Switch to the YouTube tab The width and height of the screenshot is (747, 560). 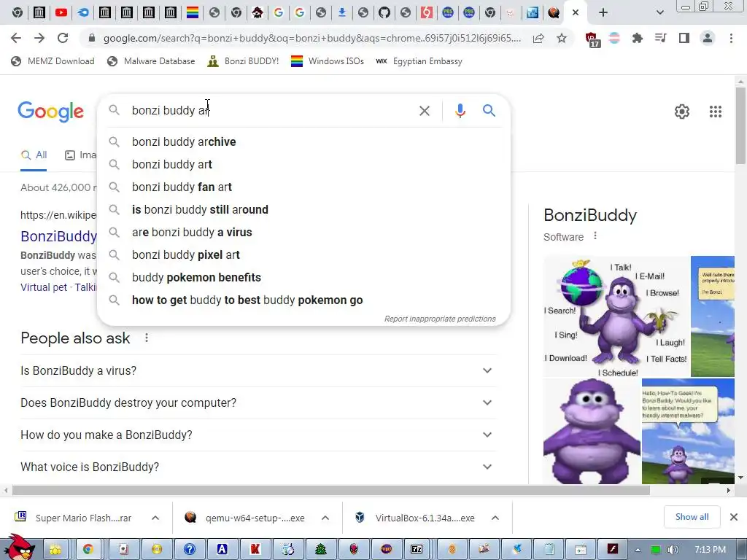(61, 13)
